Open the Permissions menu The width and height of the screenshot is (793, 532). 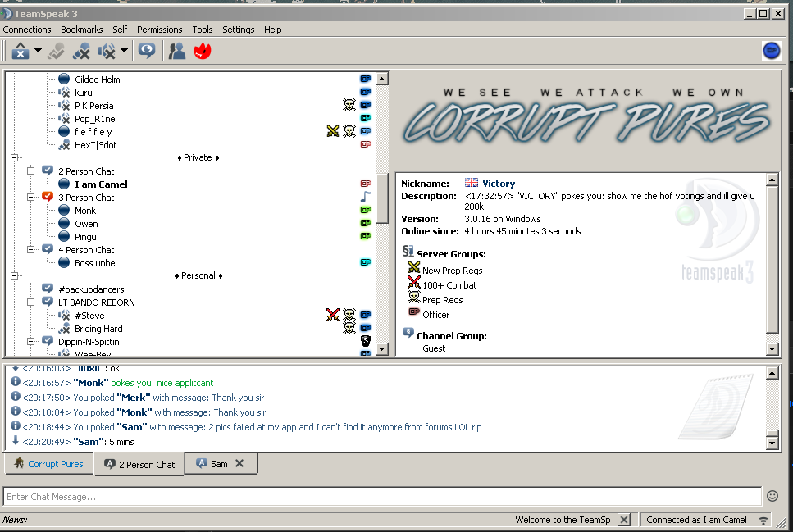(159, 30)
